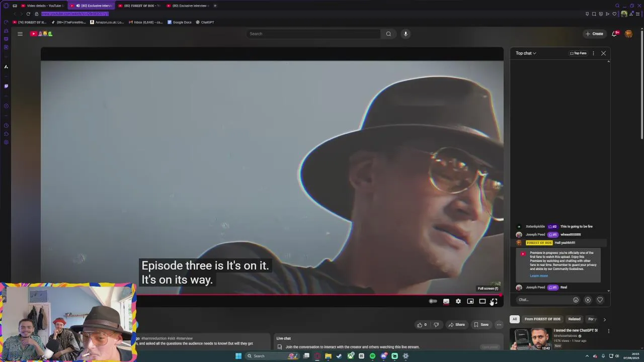Open the Google Docs bookmark

pyautogui.click(x=180, y=22)
